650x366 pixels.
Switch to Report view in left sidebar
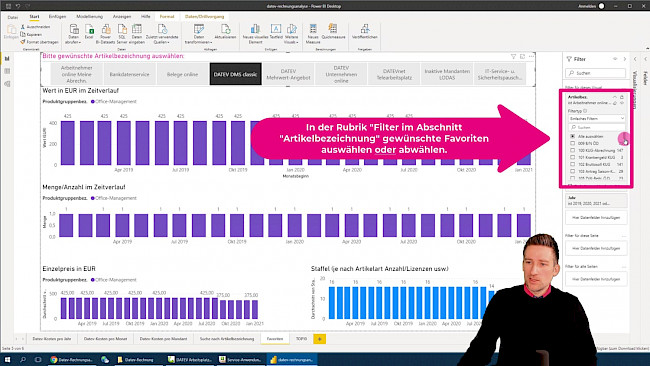[7, 59]
